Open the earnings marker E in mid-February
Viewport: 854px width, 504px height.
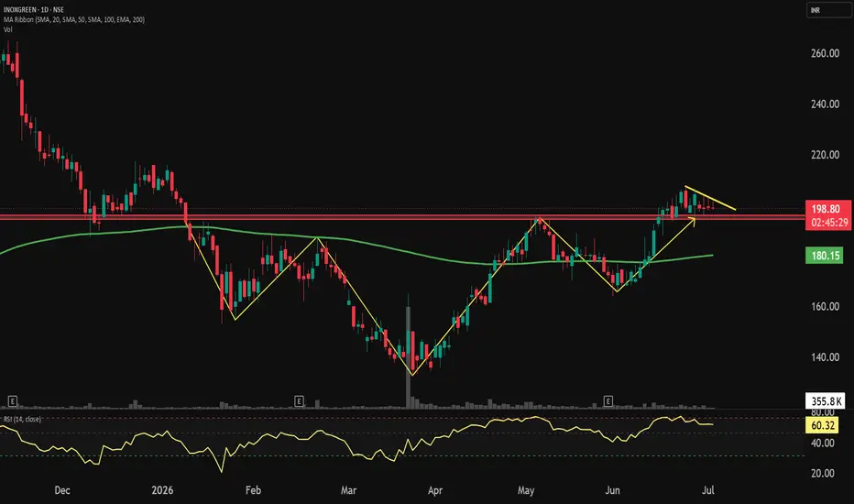point(299,401)
